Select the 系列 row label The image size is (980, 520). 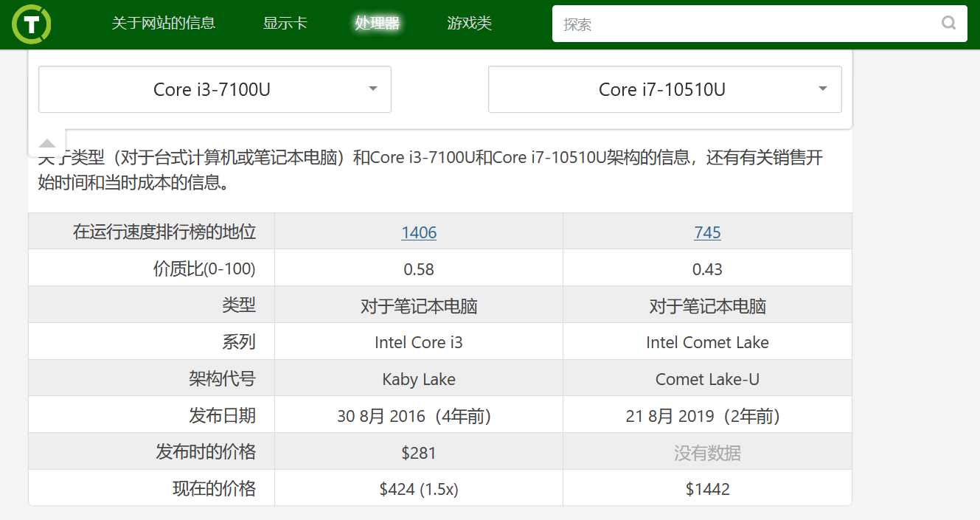pyautogui.click(x=239, y=342)
